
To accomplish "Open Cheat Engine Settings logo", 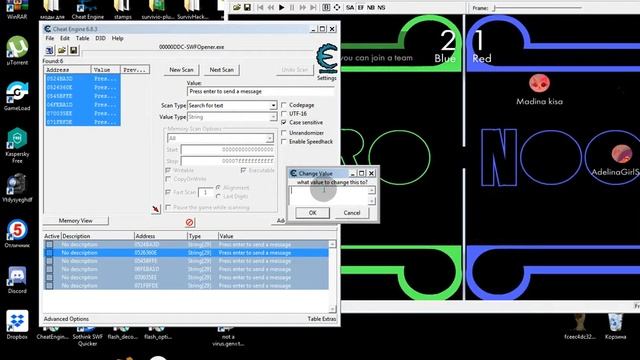I will tap(327, 59).
